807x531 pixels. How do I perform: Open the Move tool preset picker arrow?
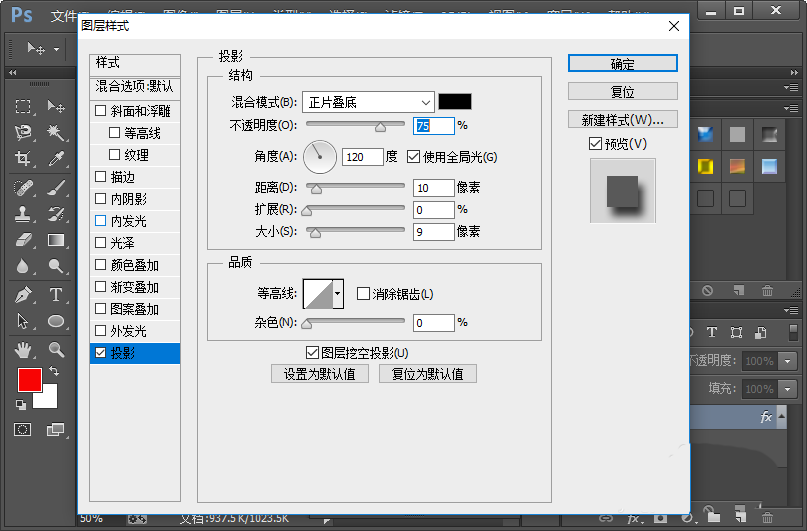coord(57,49)
